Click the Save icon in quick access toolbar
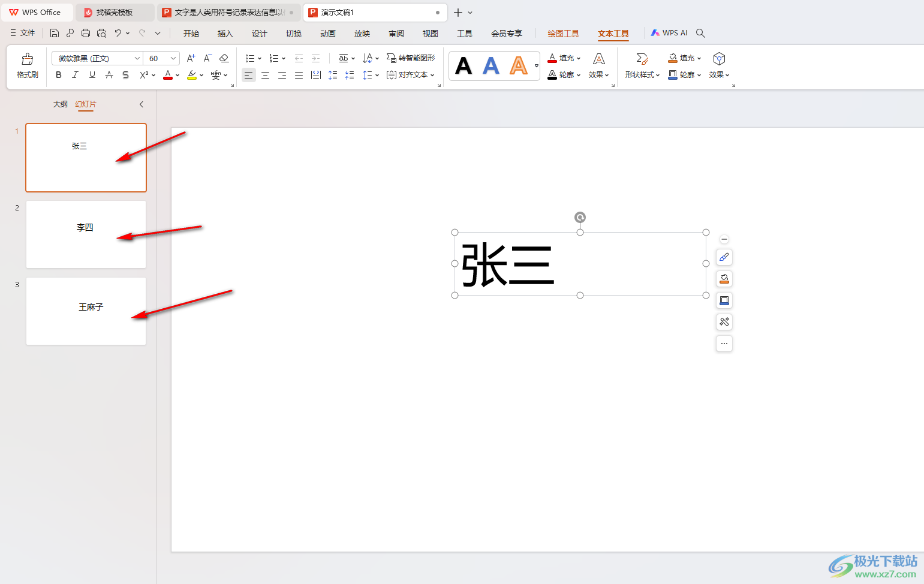The image size is (924, 584). 55,34
